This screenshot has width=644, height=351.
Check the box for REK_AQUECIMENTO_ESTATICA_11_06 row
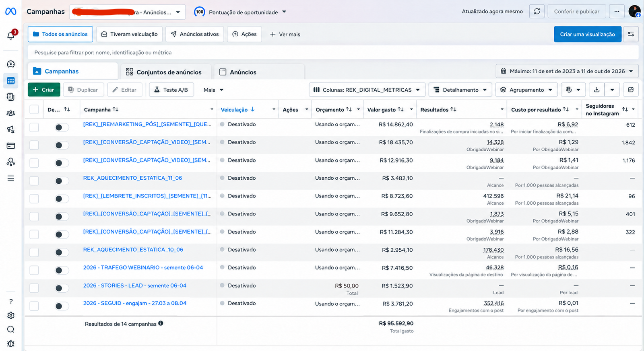point(34,181)
